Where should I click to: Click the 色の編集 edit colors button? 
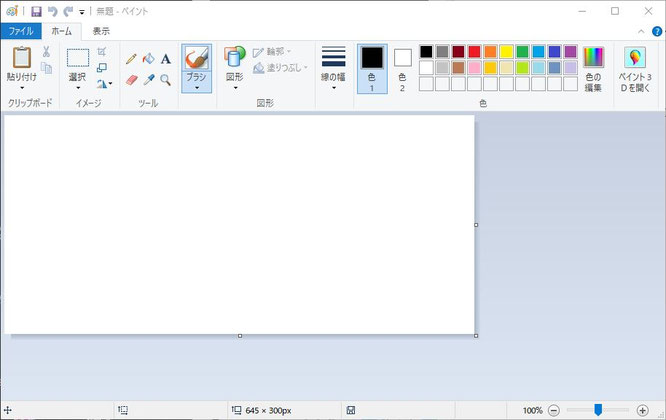point(594,68)
